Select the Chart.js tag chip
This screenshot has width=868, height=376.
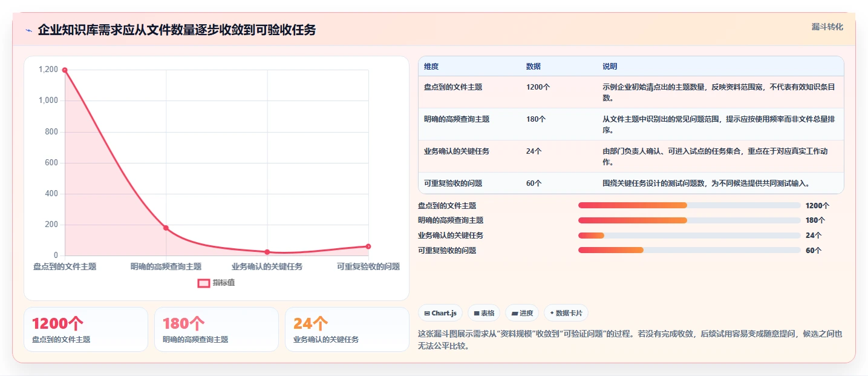tap(440, 313)
